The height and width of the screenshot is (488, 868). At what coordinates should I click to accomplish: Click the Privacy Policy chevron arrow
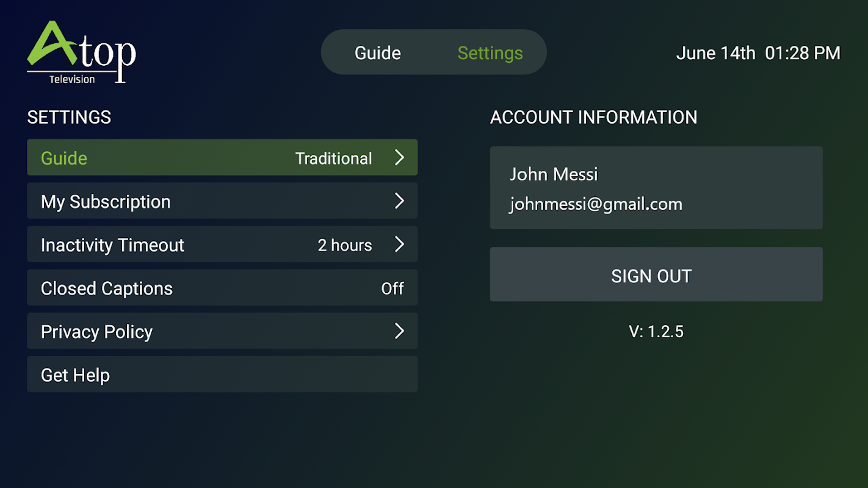pyautogui.click(x=399, y=331)
